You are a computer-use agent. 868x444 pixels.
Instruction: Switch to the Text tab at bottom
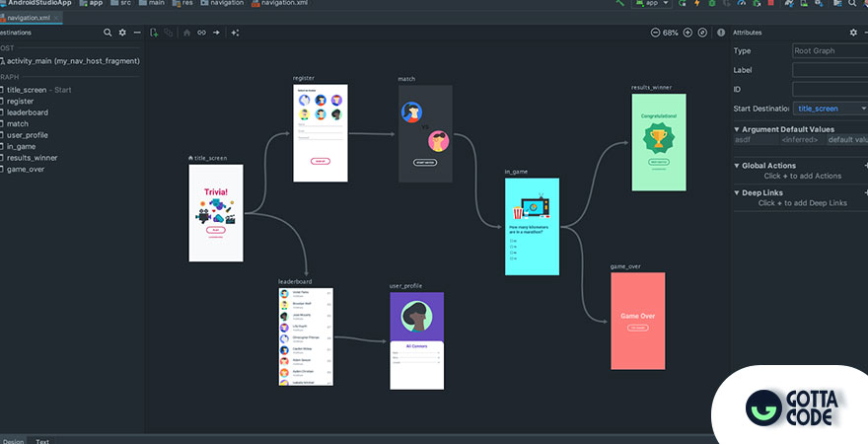coord(42,441)
